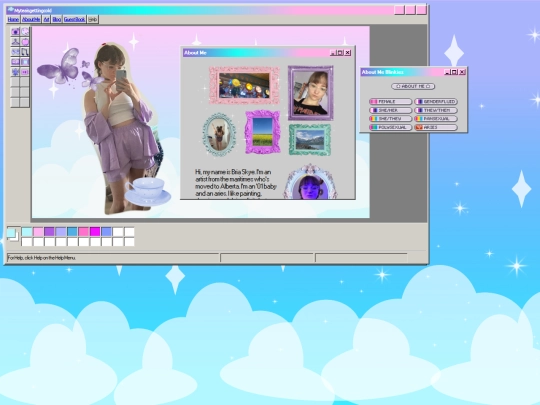Viewport: 540px width, 405px height.
Task: Click the ABOUT ME blinkie header button
Action: pyautogui.click(x=413, y=86)
